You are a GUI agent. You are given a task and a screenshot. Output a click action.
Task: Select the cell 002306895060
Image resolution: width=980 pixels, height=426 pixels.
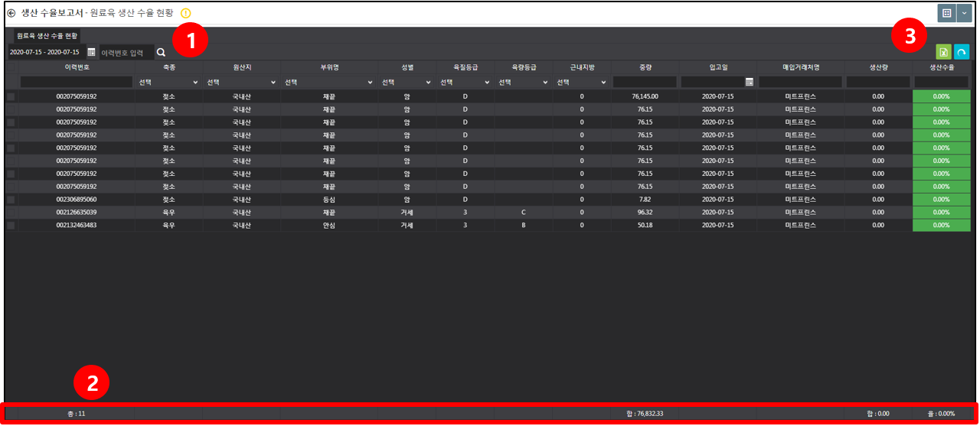click(x=77, y=199)
